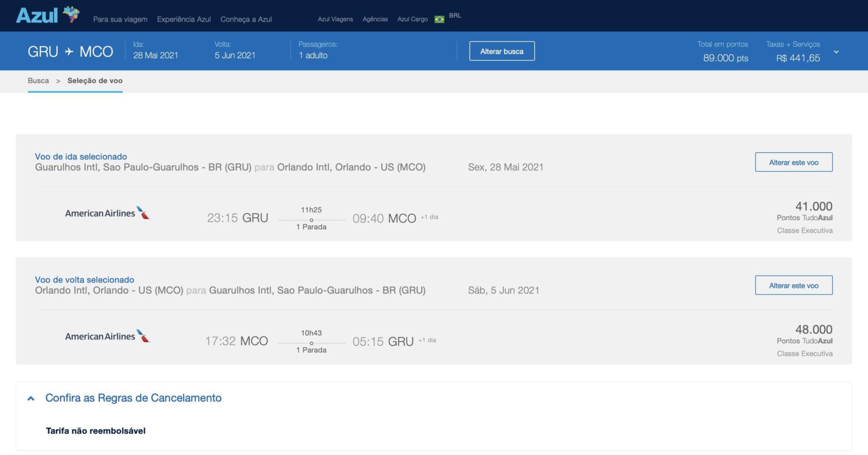The height and width of the screenshot is (455, 868).
Task: Open the Azul Cargo link
Action: [412, 19]
